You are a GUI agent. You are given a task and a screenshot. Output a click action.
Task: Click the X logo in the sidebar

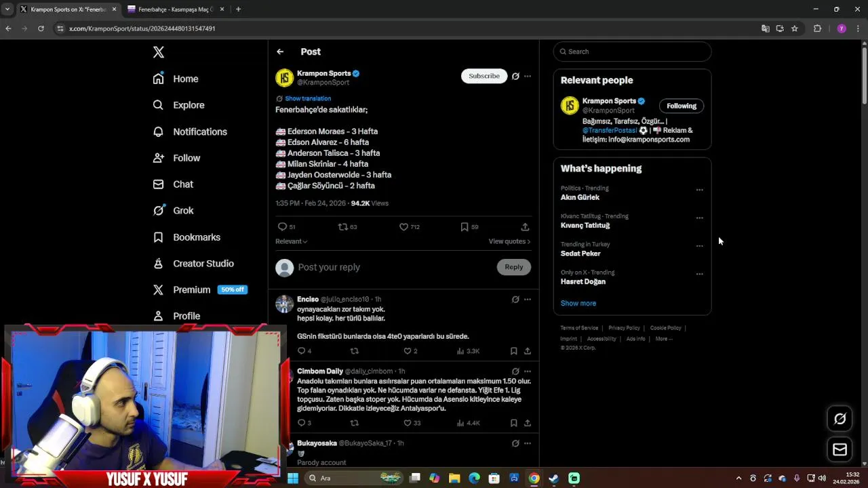(158, 52)
